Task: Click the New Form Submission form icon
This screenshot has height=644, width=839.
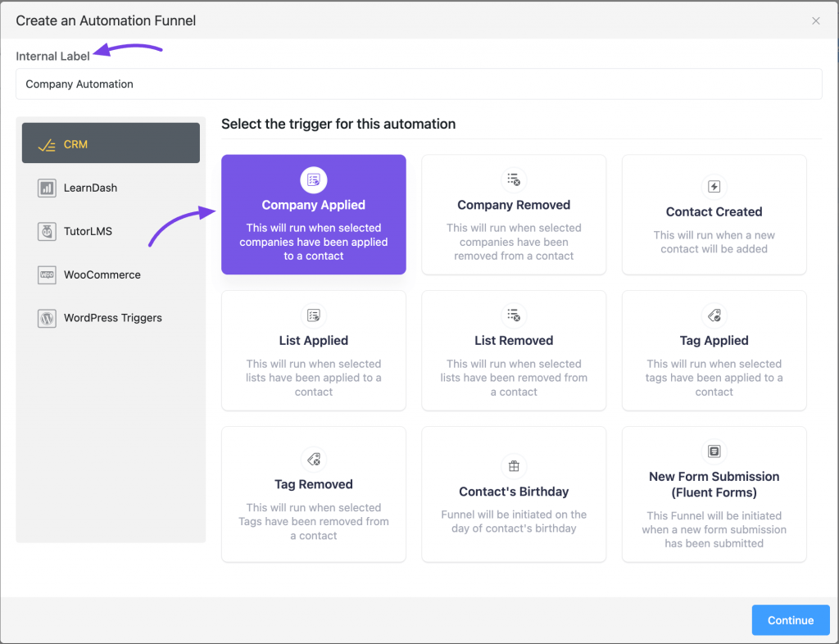Action: [x=714, y=451]
